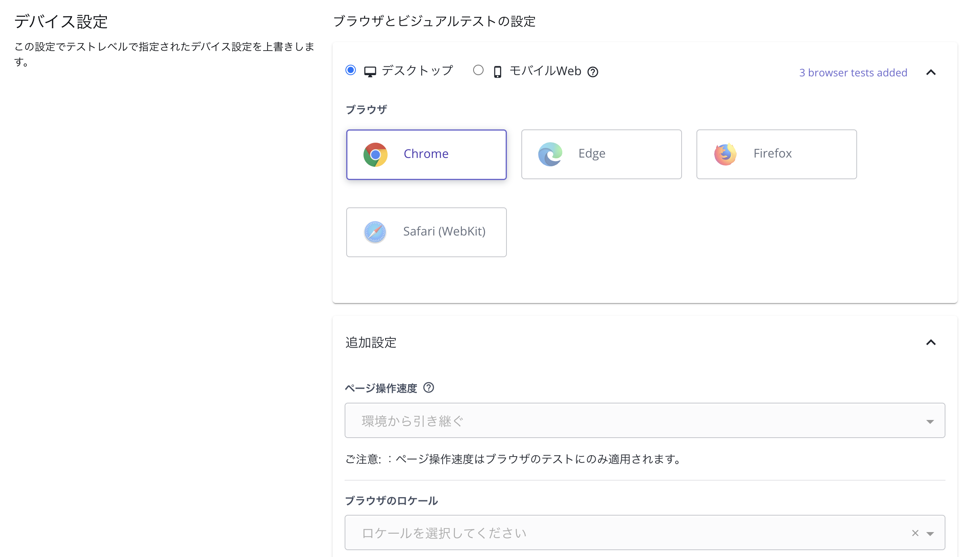Viewport: 980px width, 557px height.
Task: Choose the Firefox browser card
Action: point(776,154)
